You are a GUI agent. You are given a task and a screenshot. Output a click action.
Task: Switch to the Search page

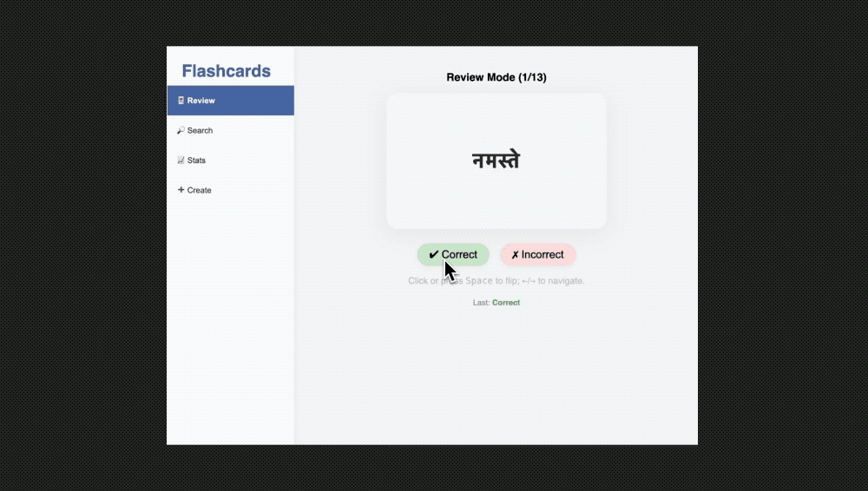[x=200, y=130]
